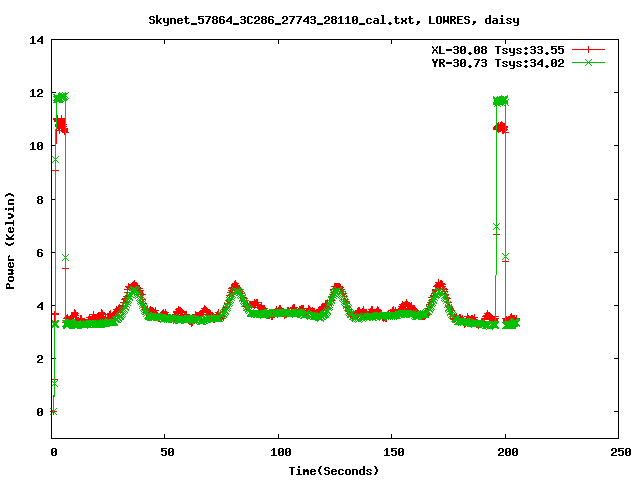Viewport: 640px width, 480px height.
Task: Click the green calibration spike top at start
Action: click(x=61, y=97)
